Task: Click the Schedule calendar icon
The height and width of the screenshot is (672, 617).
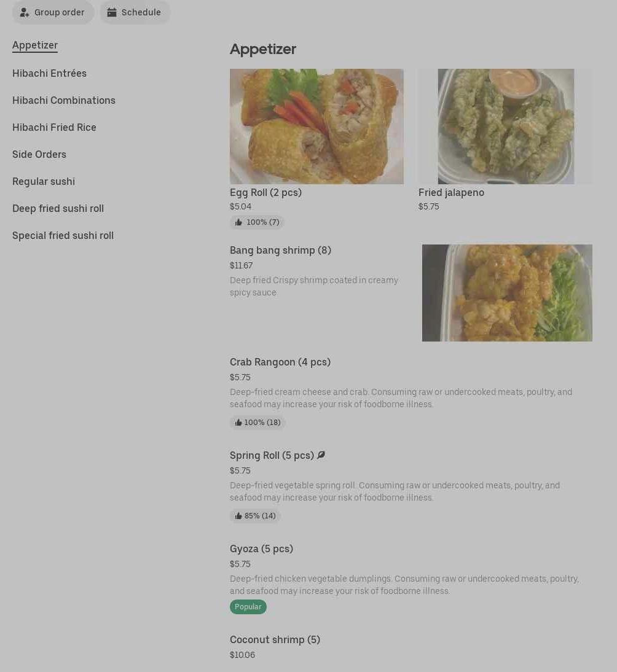Action: [111, 12]
